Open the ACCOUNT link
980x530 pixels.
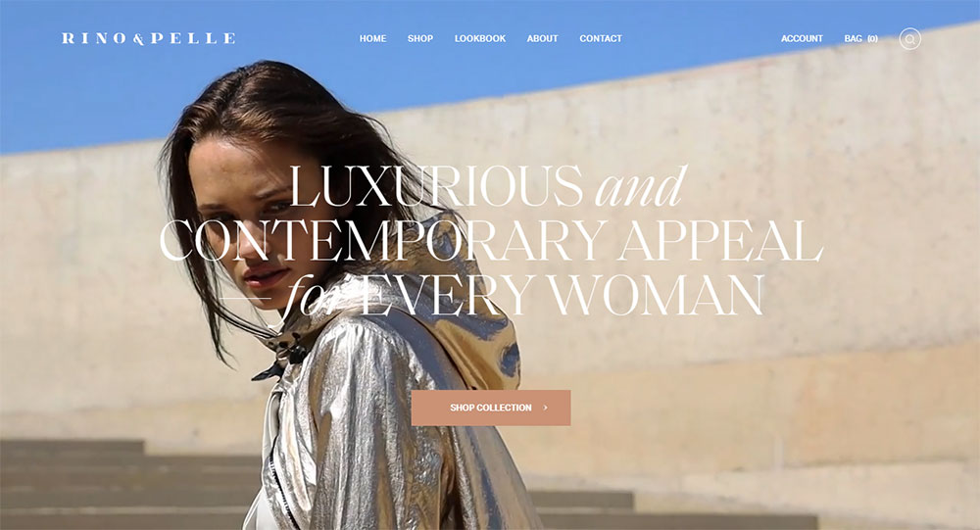(802, 39)
